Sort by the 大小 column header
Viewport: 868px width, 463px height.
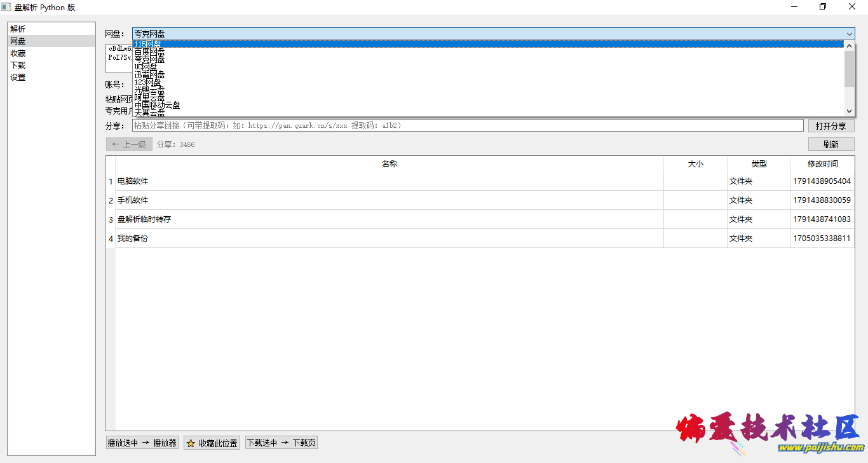[696, 163]
